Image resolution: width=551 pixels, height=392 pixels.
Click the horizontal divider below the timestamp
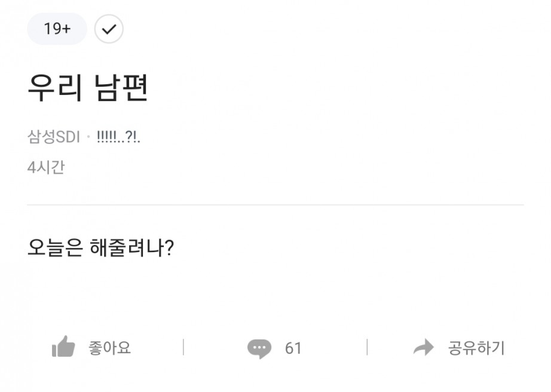[x=275, y=205]
